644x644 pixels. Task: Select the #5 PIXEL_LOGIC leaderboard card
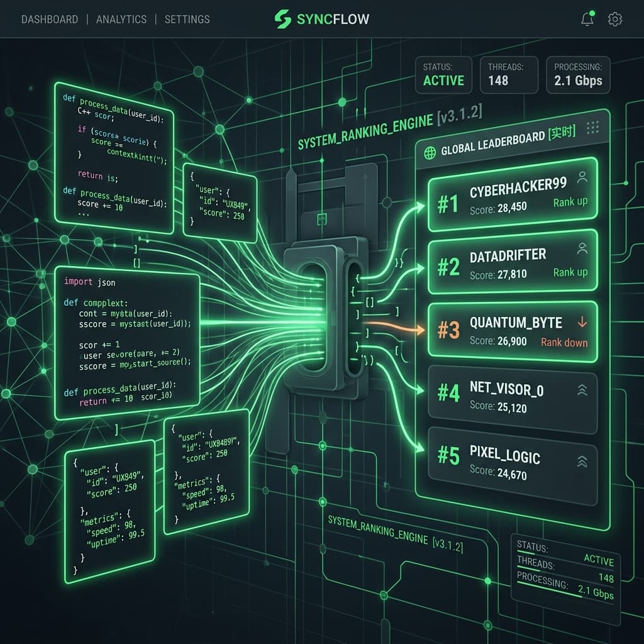pyautogui.click(x=512, y=466)
